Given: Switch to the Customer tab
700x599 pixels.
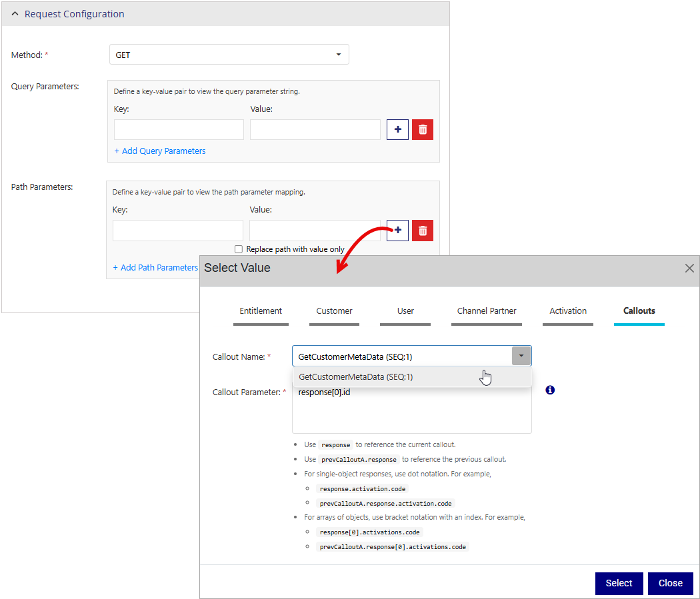Looking at the screenshot, I should pyautogui.click(x=334, y=311).
